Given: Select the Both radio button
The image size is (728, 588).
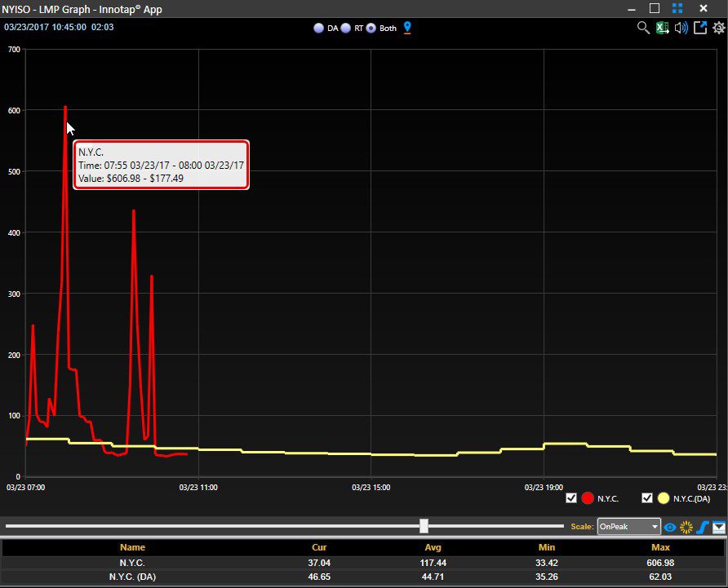Looking at the screenshot, I should coord(371,29).
